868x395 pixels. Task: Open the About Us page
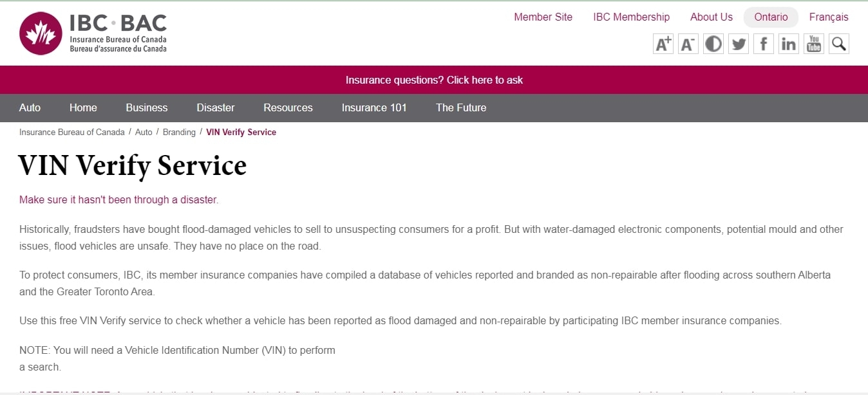coord(711,17)
